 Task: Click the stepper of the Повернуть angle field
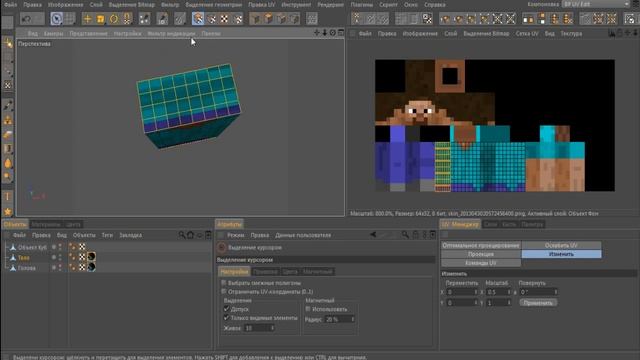click(x=556, y=292)
